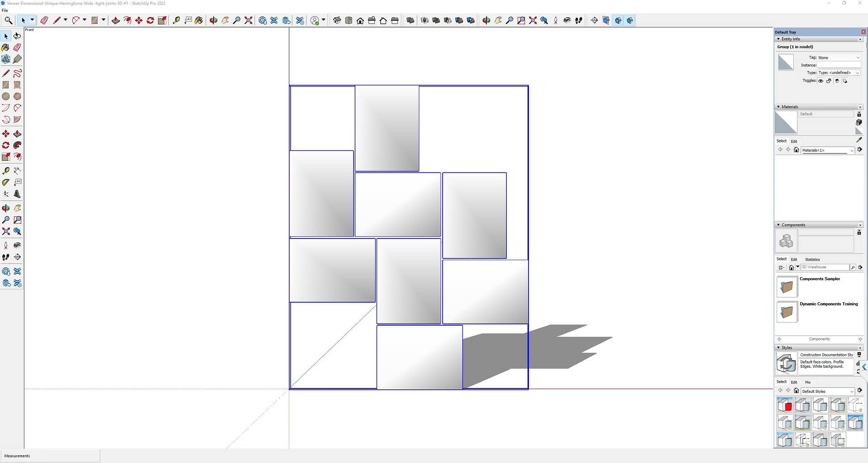Activate the Paint Bucket tool in left toolbar
This screenshot has height=463, width=868.
(6, 47)
